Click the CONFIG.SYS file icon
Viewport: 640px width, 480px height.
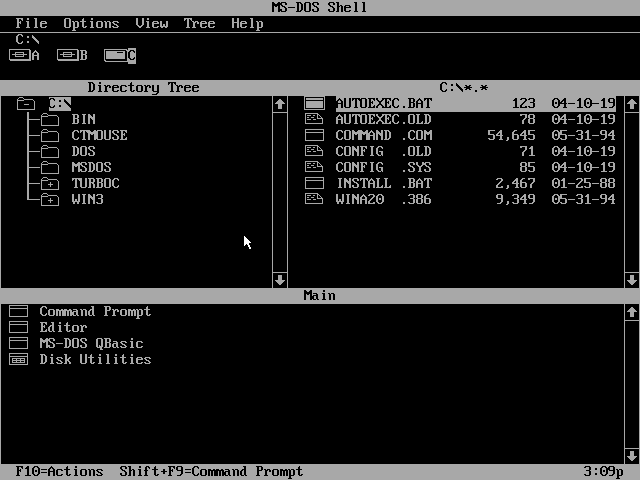pos(314,167)
